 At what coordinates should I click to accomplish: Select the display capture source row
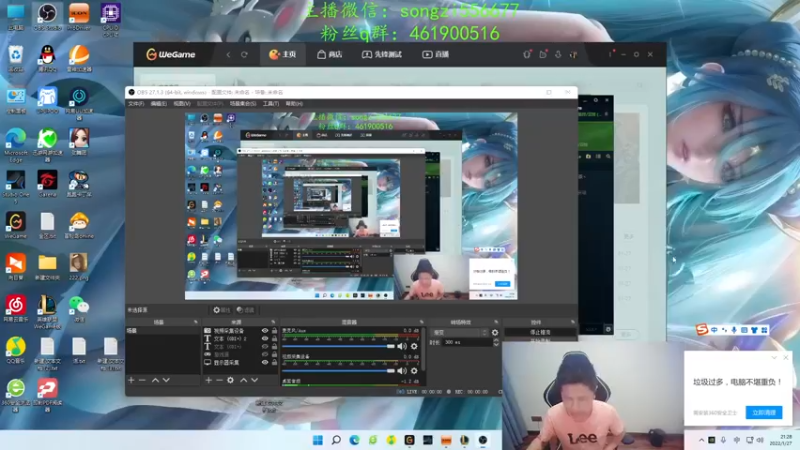pyautogui.click(x=240, y=362)
